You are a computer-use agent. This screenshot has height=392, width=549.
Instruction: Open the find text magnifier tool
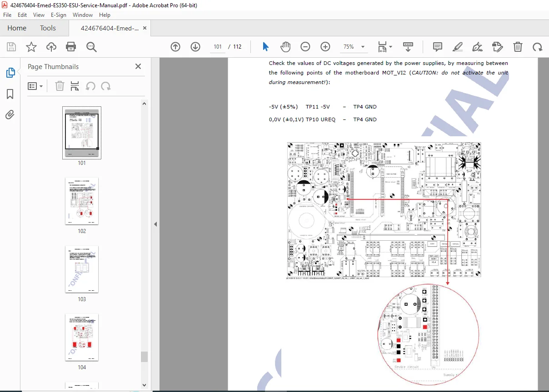click(x=91, y=47)
